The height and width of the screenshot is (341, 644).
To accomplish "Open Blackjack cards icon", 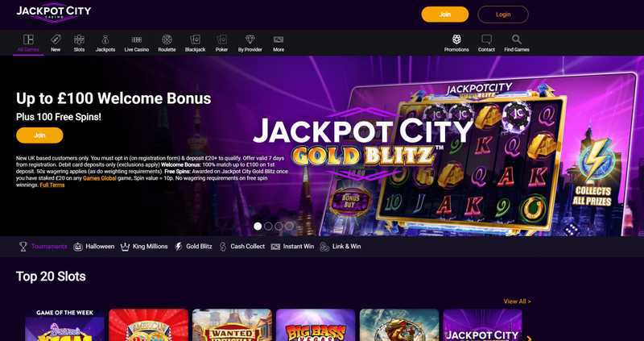I will (195, 40).
